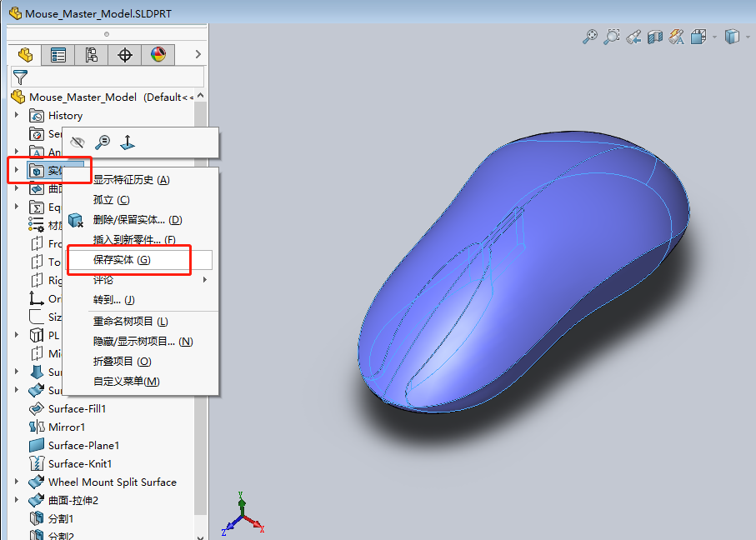Toggle the Section View tool
Viewport: 756px width, 540px height.
655,37
